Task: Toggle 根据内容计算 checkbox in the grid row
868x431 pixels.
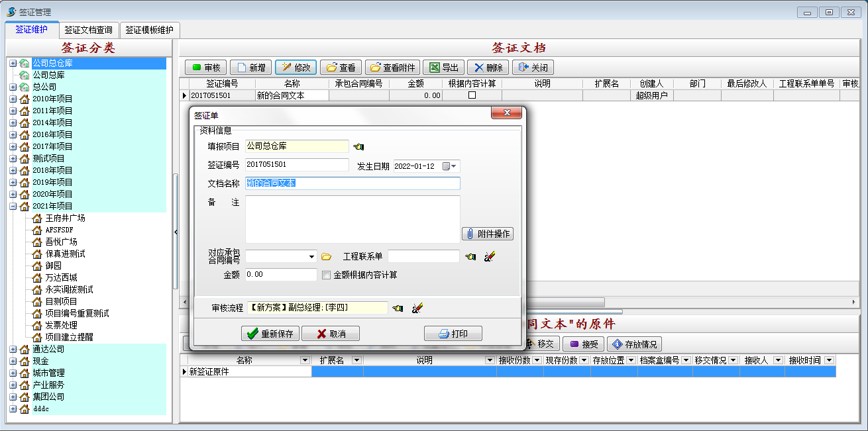Action: [472, 95]
